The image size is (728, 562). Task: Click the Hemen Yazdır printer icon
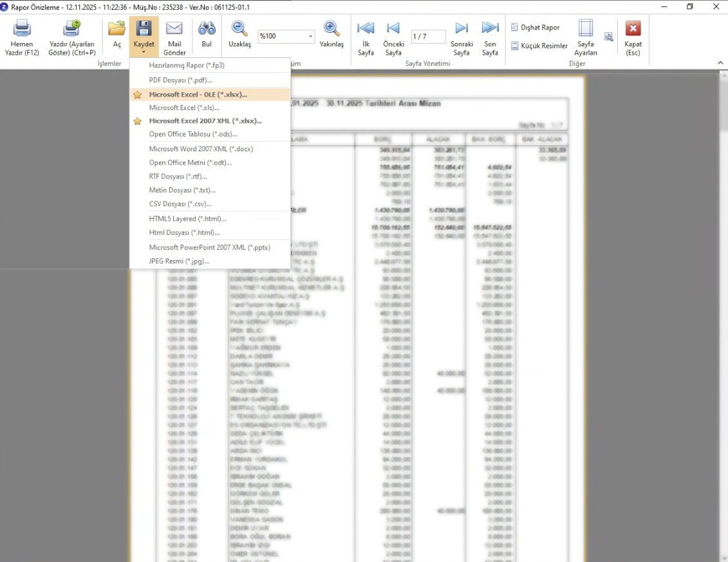(23, 30)
